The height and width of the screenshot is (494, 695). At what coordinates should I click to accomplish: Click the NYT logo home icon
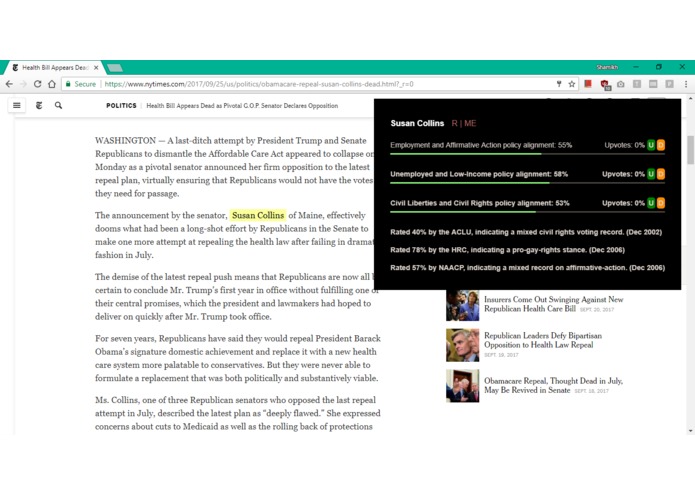(39, 105)
